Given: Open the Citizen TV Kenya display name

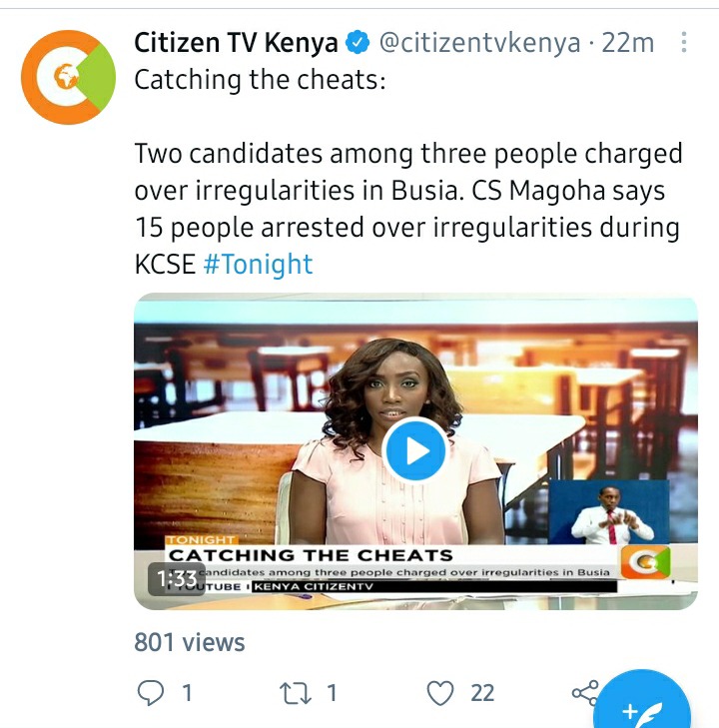Looking at the screenshot, I should 236,42.
